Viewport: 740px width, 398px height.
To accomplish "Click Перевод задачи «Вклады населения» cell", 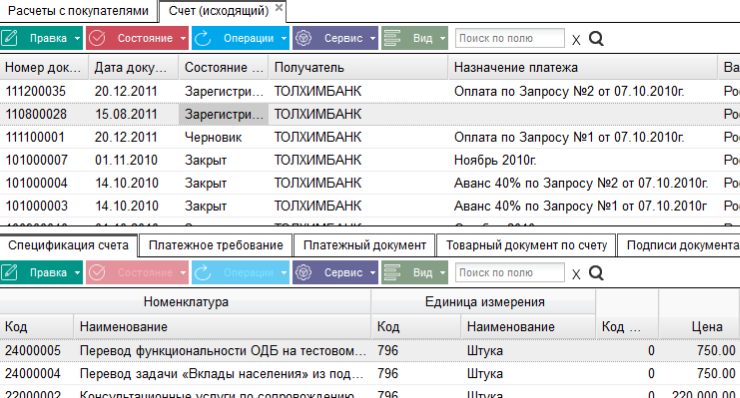I will (222, 373).
